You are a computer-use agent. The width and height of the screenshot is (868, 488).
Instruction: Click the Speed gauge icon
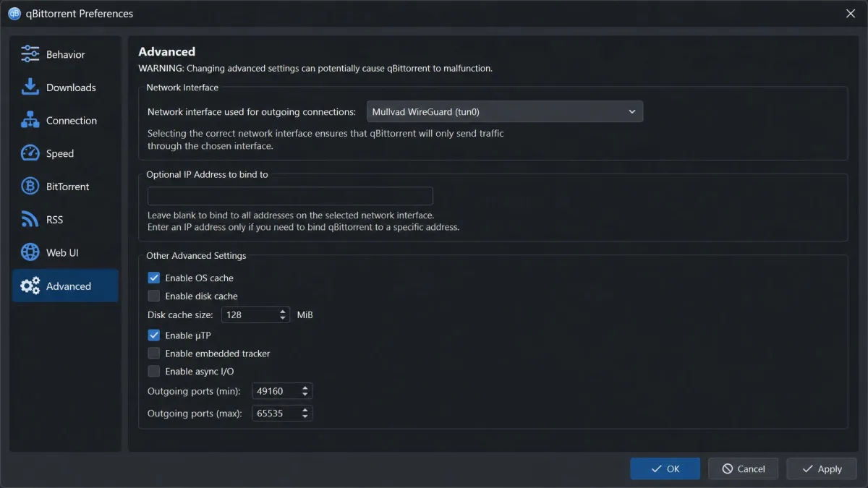click(30, 153)
